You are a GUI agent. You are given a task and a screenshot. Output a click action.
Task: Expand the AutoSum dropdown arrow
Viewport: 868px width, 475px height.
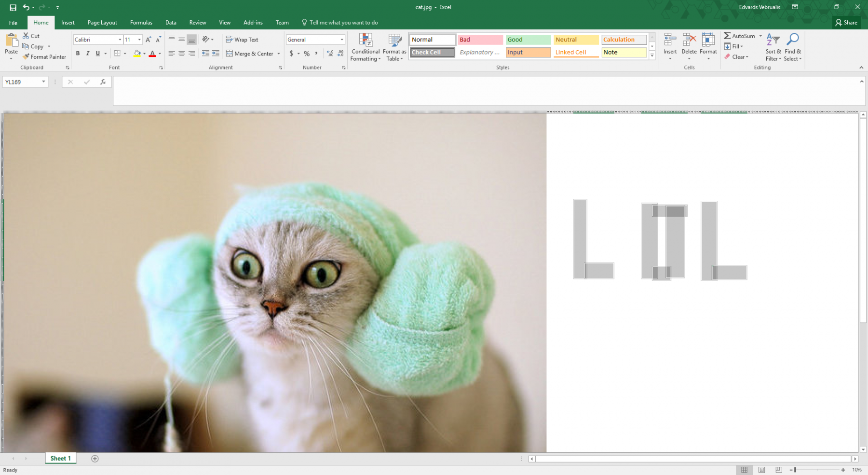coord(760,36)
